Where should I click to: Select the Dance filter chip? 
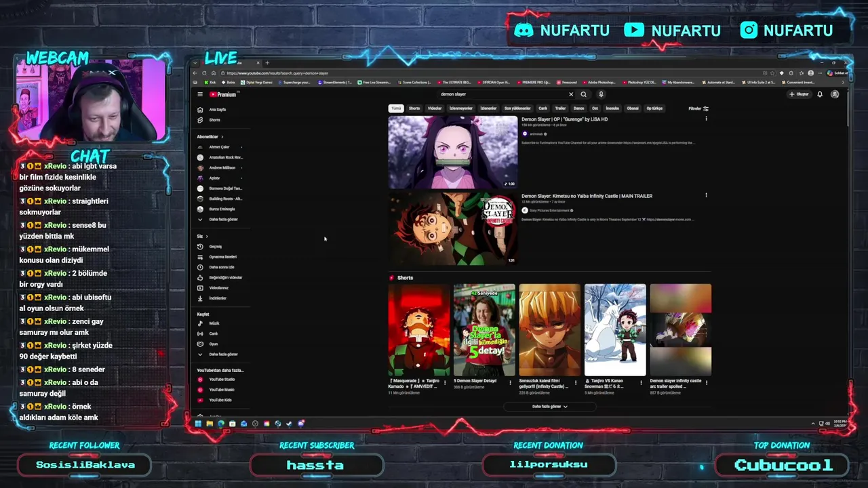[579, 108]
